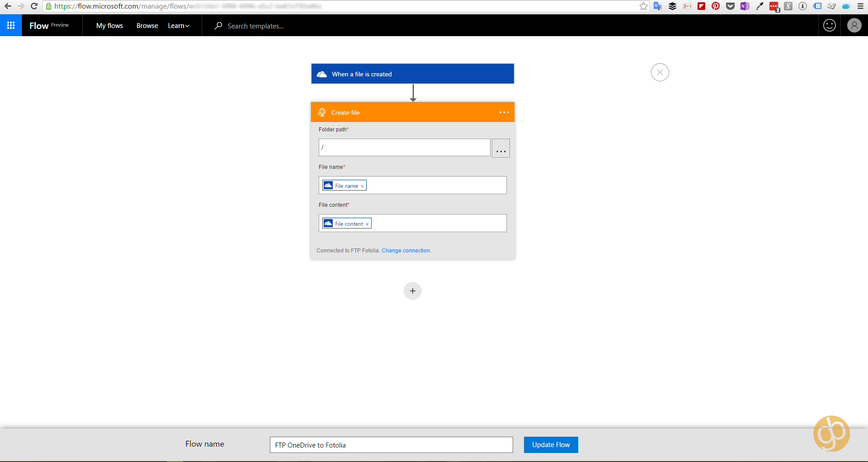Click the Flow Preview logo
This screenshot has height=462, width=868.
(x=49, y=26)
